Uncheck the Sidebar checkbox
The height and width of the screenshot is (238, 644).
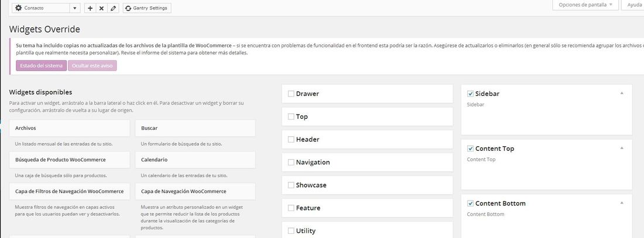(470, 94)
